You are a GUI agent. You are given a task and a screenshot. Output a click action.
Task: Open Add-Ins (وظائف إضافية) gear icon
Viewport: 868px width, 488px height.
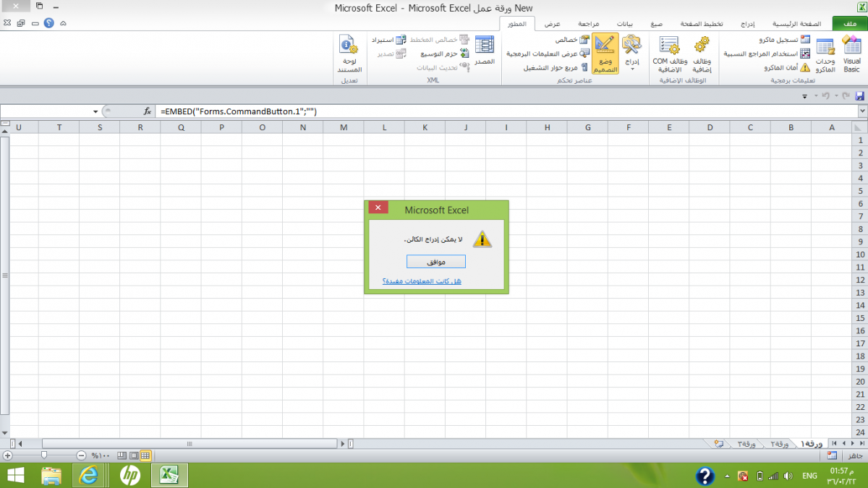pyautogui.click(x=701, y=54)
